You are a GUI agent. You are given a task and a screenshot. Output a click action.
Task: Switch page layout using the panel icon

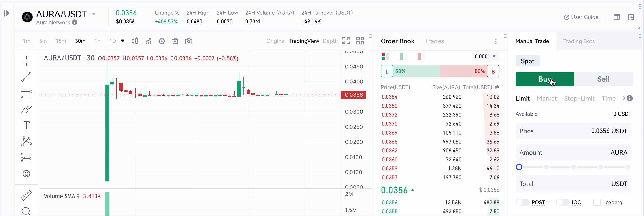point(616,17)
